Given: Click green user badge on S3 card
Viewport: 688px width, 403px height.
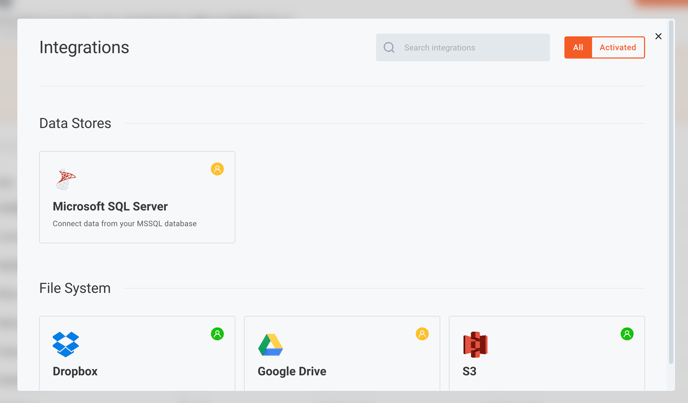Looking at the screenshot, I should pos(627,334).
